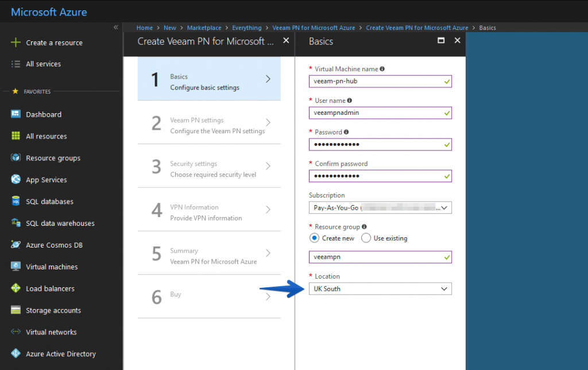This screenshot has height=370, width=588.
Task: Open All resources grid icon
Action: pos(16,136)
